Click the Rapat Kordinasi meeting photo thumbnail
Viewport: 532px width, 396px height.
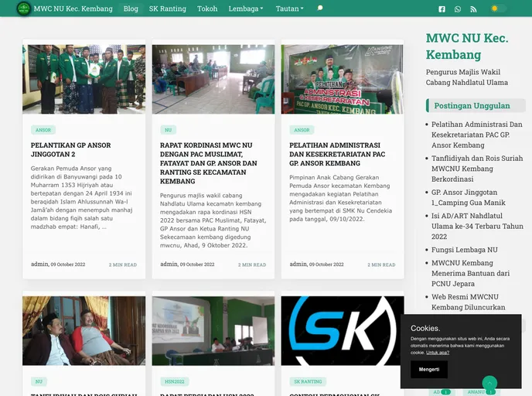point(213,79)
